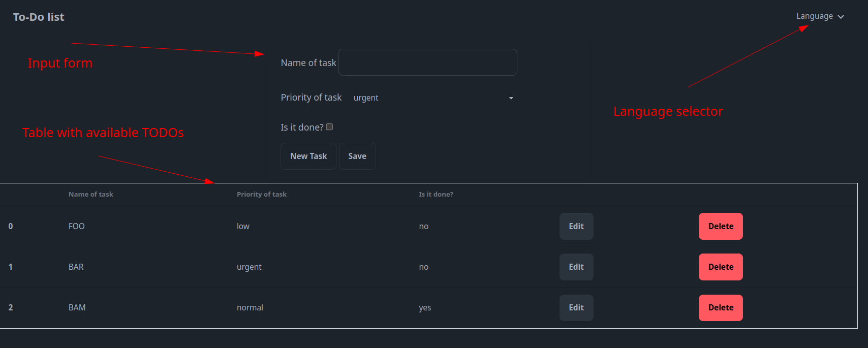Click the 'Priority of task' form label
This screenshot has width=868, height=348.
point(311,97)
